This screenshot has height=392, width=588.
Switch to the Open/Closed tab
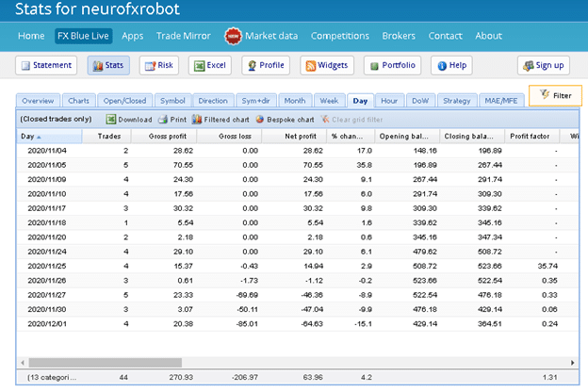(x=125, y=101)
